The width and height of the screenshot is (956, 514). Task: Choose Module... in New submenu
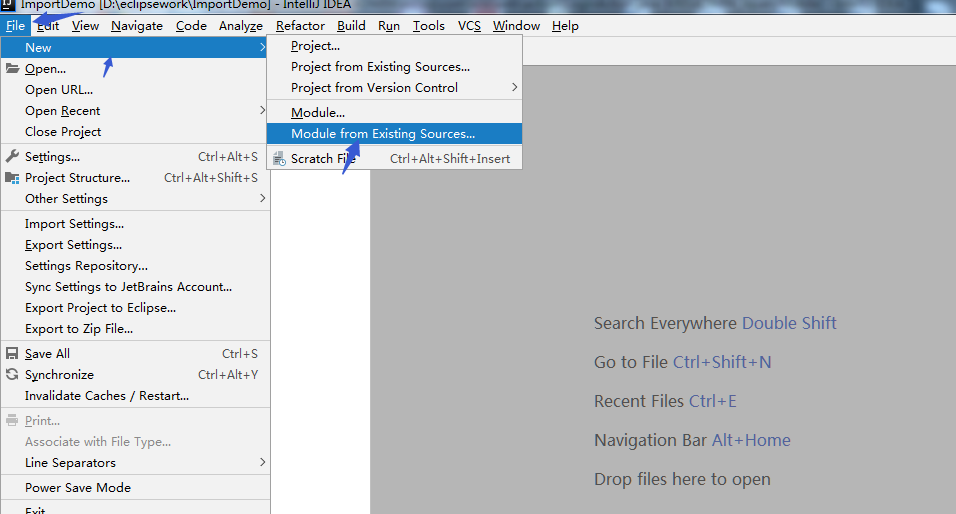pos(394,113)
